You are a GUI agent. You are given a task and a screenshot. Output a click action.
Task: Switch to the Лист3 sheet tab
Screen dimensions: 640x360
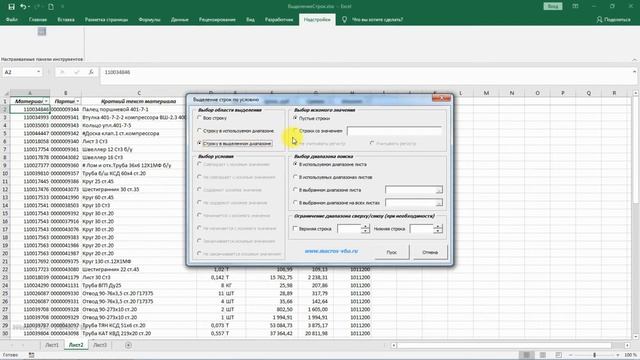100,345
